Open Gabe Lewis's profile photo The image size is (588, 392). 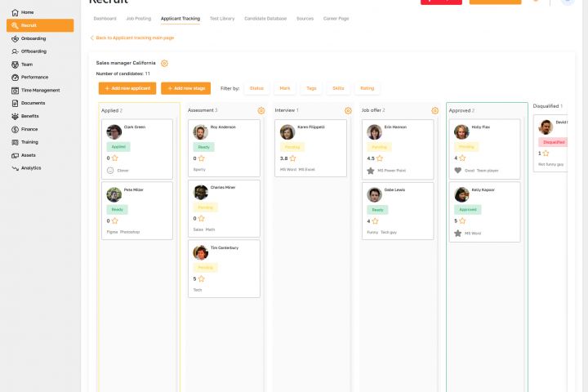point(374,194)
